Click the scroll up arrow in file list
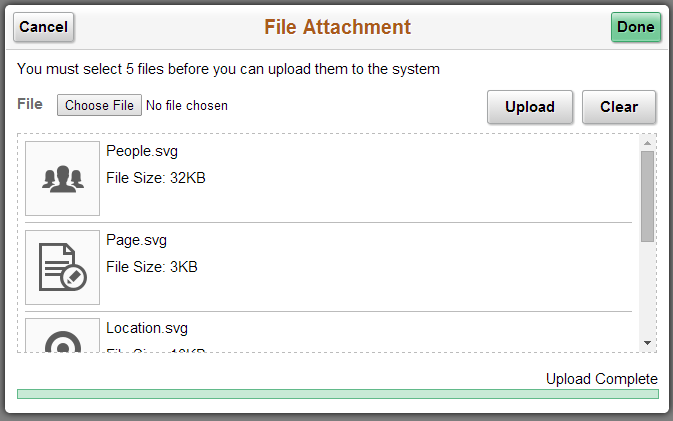The width and height of the screenshot is (673, 421). (x=648, y=143)
